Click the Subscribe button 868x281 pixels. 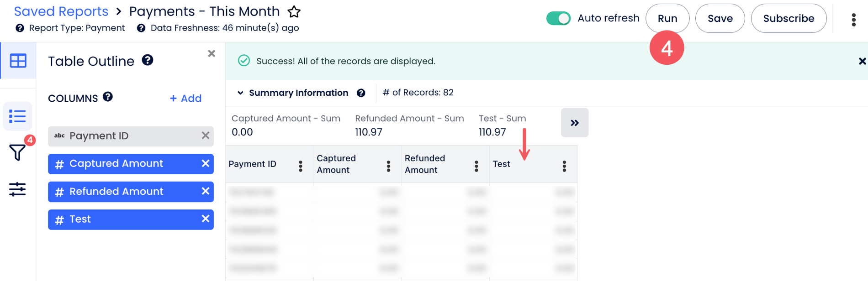tap(789, 18)
